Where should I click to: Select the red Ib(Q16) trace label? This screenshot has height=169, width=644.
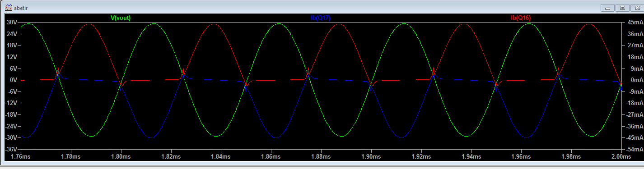click(x=520, y=18)
